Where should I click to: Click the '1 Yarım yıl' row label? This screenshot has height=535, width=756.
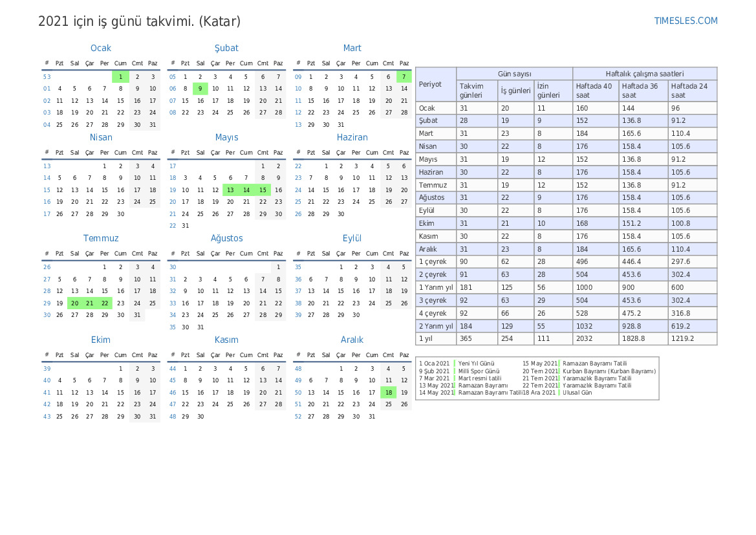coord(436,287)
